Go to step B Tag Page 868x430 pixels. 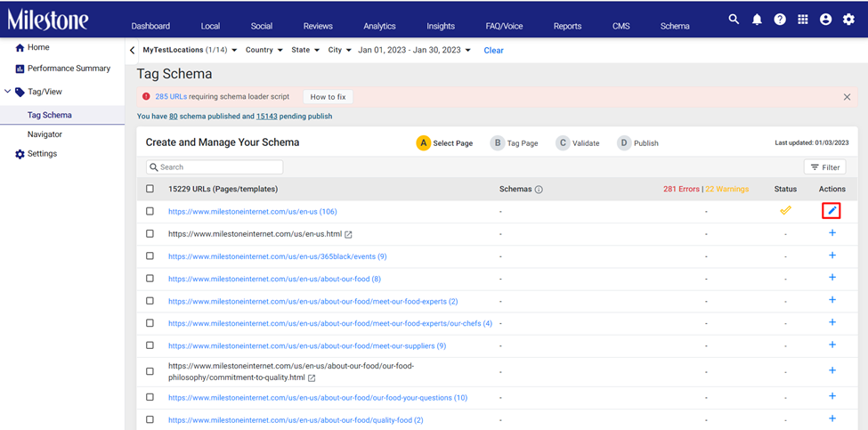tap(515, 142)
